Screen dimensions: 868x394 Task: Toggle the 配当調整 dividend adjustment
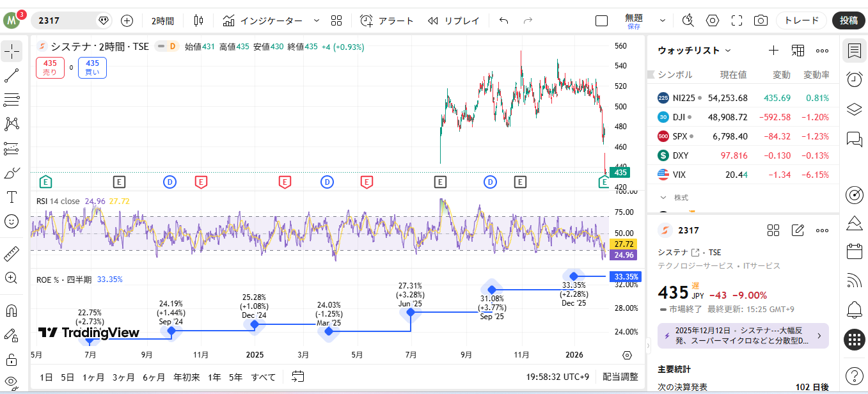(620, 377)
